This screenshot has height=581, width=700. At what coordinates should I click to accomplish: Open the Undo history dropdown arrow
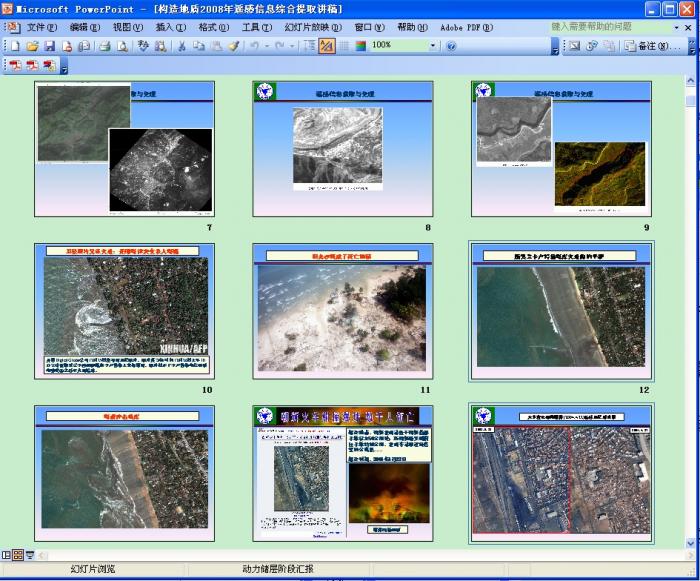(x=265, y=46)
